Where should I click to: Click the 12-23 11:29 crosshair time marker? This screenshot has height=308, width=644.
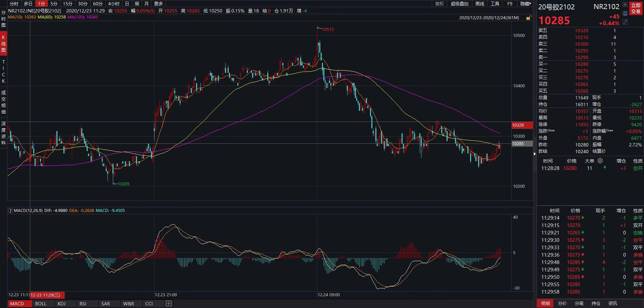(x=47, y=295)
